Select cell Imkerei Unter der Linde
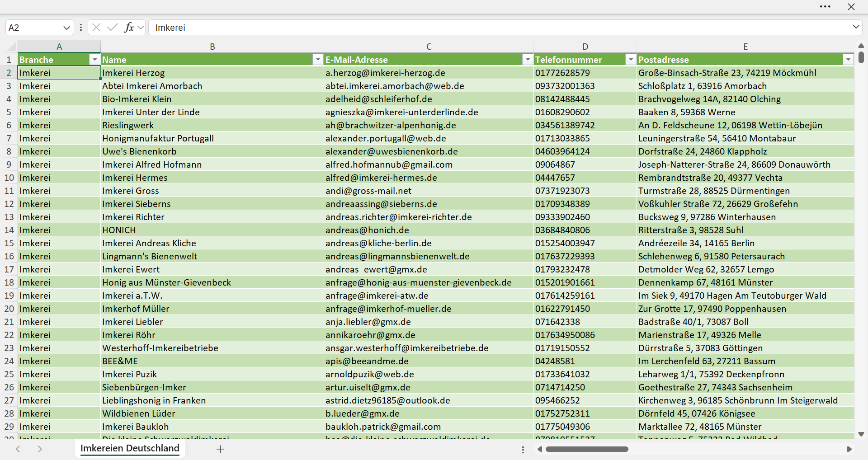 pyautogui.click(x=212, y=112)
